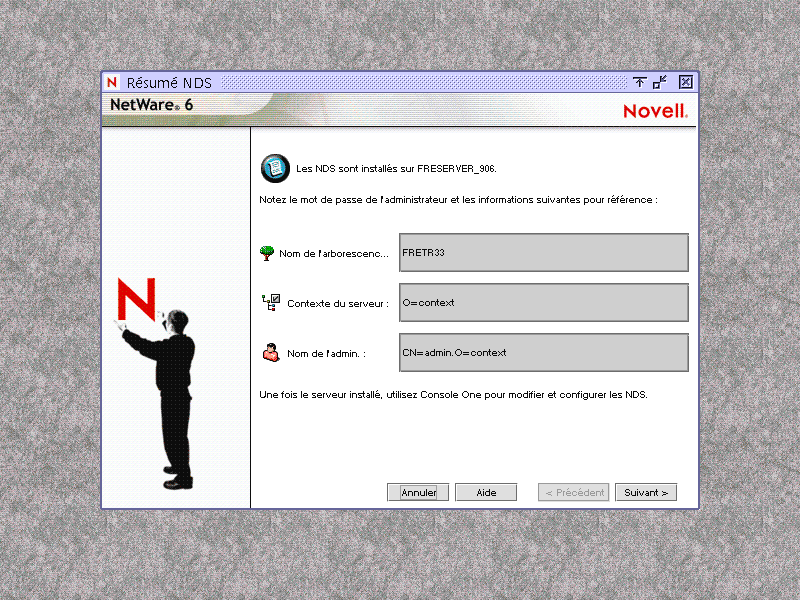Click the 'Nom de l'arborescenc...' label
This screenshot has width=800, height=600.
334,254
